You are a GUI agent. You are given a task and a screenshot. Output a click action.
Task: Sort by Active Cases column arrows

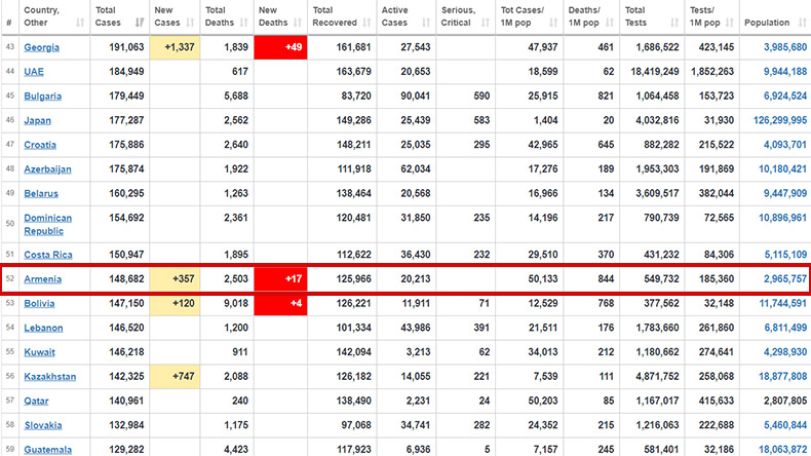[426, 22]
